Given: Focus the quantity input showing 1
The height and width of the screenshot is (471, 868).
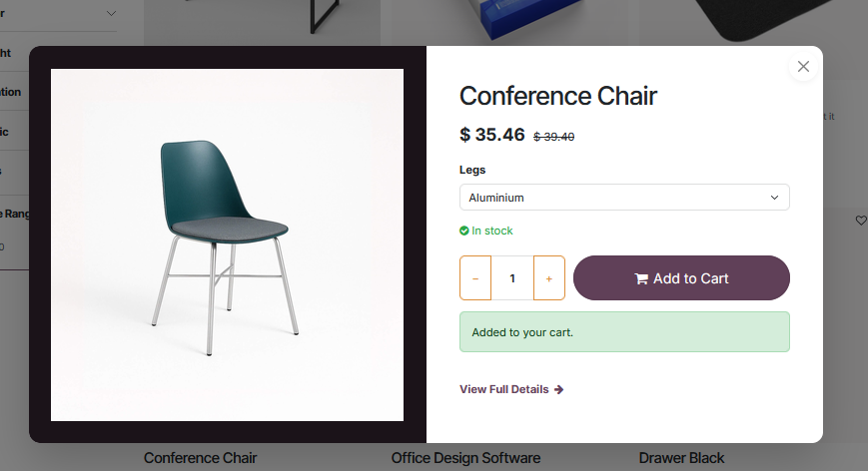Looking at the screenshot, I should tap(512, 278).
